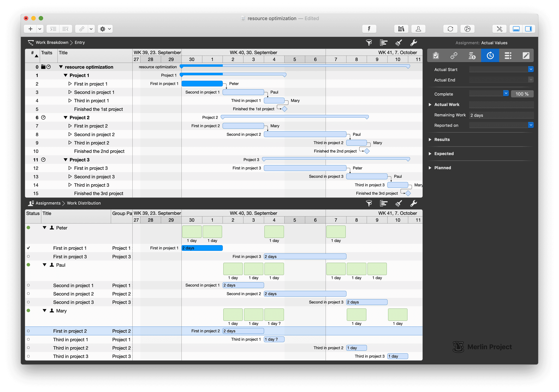Viewport: 559px width, 392px height.
Task: Expand the Planned section in the inspector
Action: pos(431,168)
